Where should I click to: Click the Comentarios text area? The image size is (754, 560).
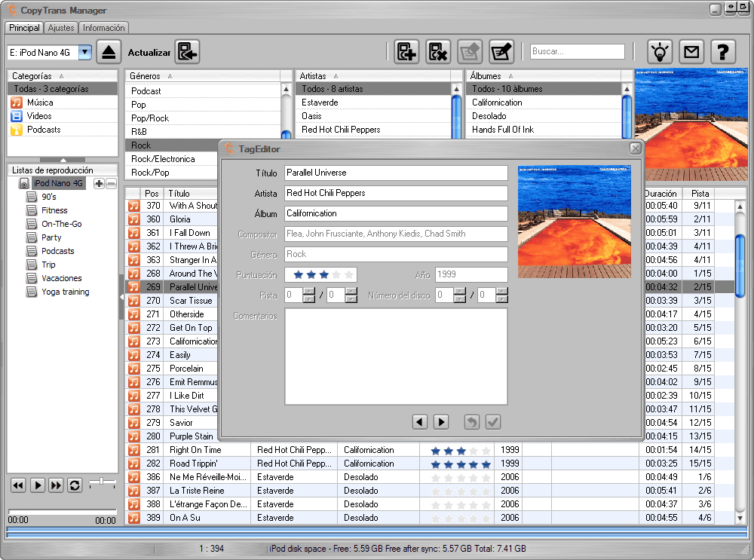(396, 357)
